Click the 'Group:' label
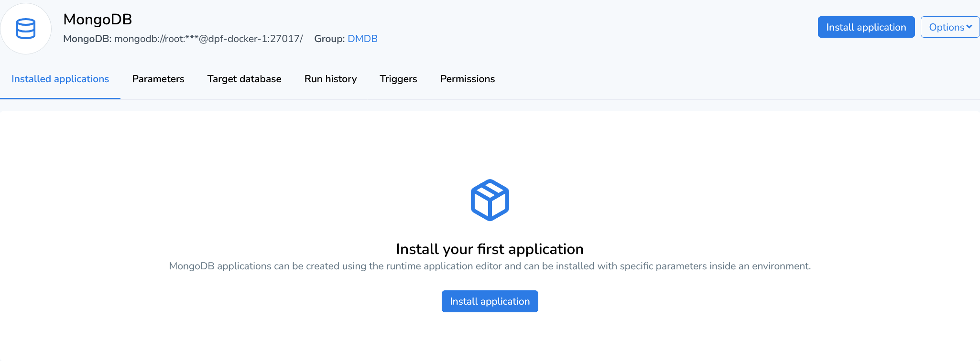The width and height of the screenshot is (980, 361). pos(329,39)
